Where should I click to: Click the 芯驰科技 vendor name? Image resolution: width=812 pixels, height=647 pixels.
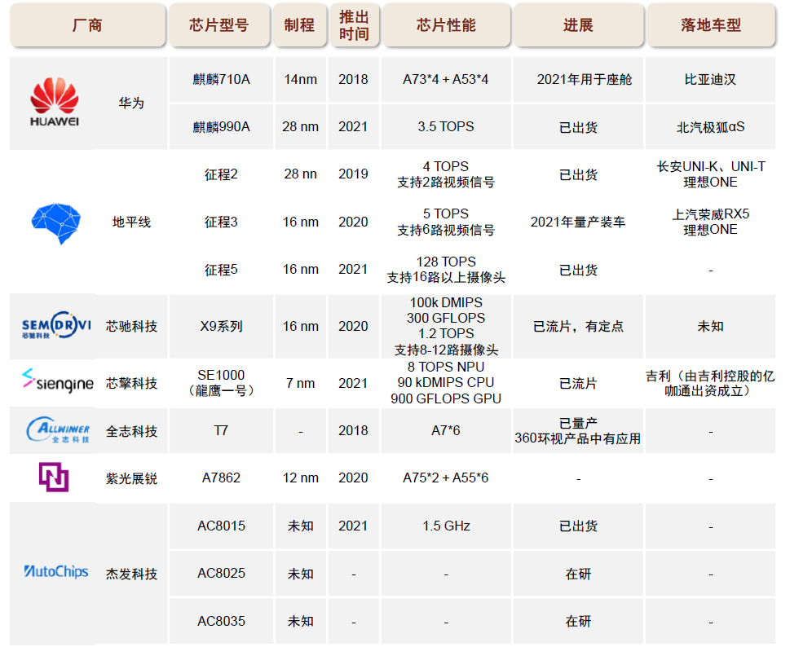(x=131, y=326)
